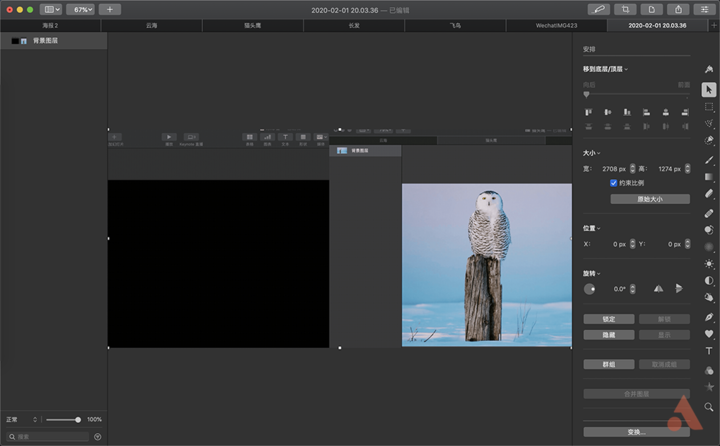
Task: Switch to the WechatIMG423 tab
Action: 556,25
